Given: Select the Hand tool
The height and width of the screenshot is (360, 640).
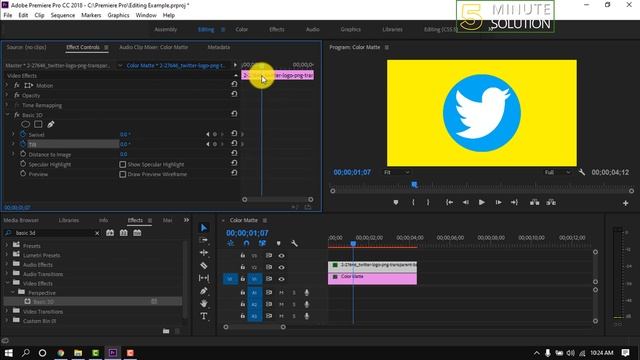Looking at the screenshot, I should (204, 303).
